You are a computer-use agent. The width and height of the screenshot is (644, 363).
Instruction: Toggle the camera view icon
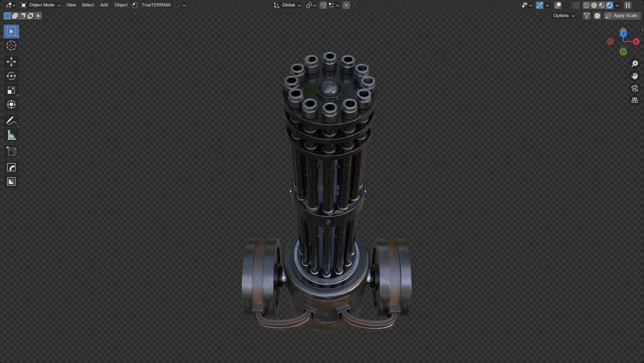click(x=635, y=88)
